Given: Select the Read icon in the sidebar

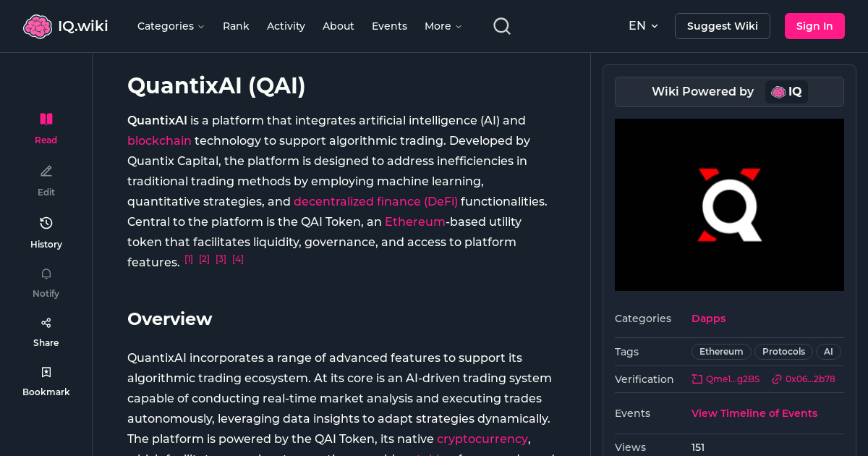Looking at the screenshot, I should pyautogui.click(x=46, y=119).
